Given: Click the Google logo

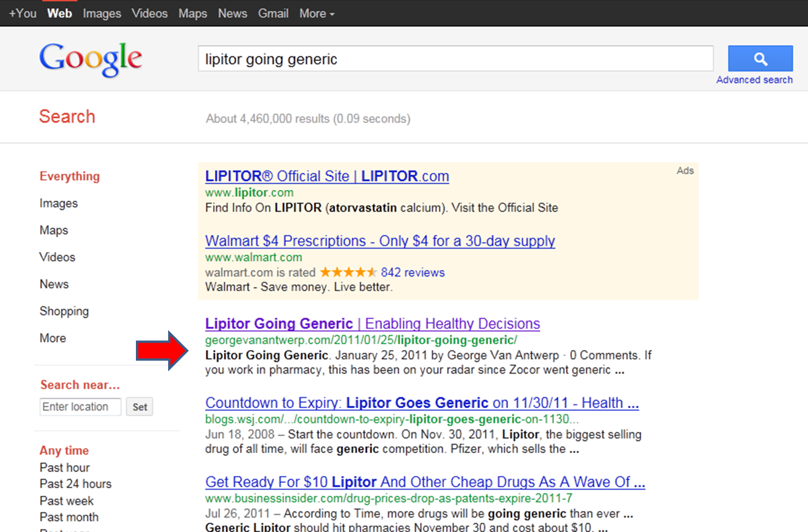Looking at the screenshot, I should [90, 59].
